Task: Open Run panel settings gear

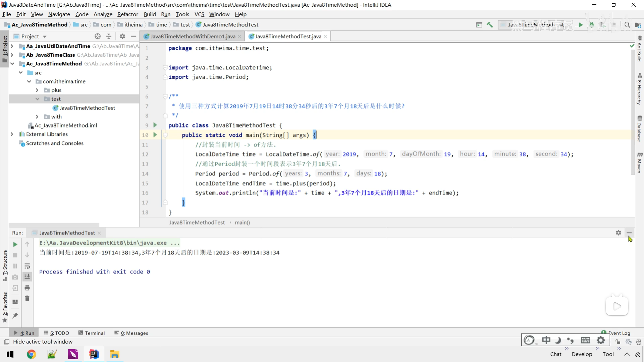Action: tap(618, 233)
